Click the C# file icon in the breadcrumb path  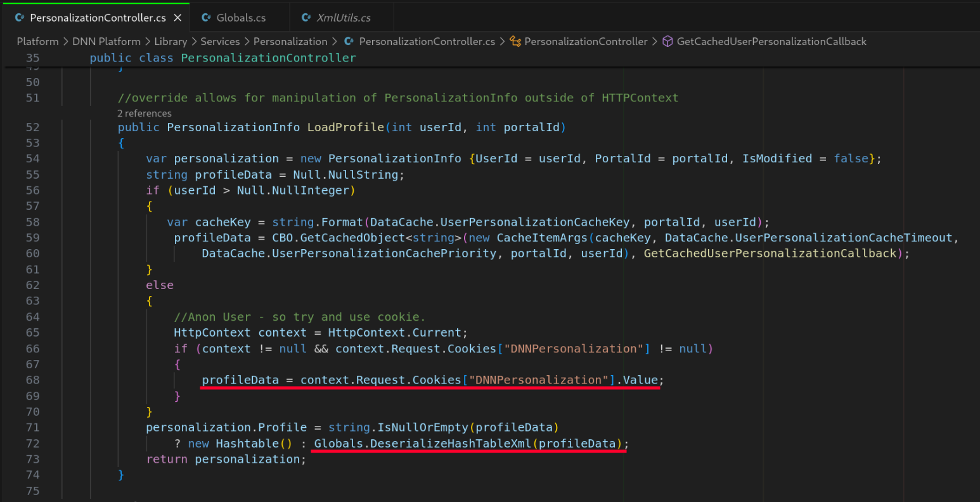coord(349,41)
